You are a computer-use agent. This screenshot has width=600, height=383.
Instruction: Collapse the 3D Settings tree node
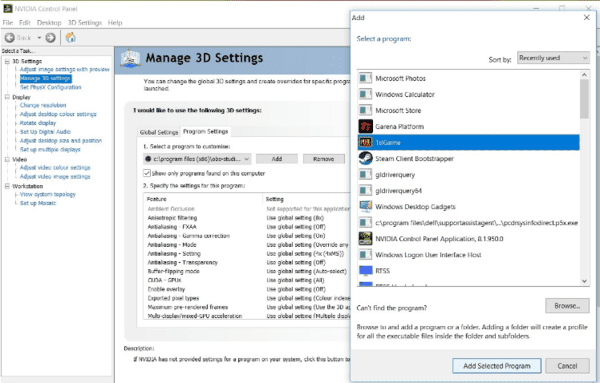click(x=7, y=61)
